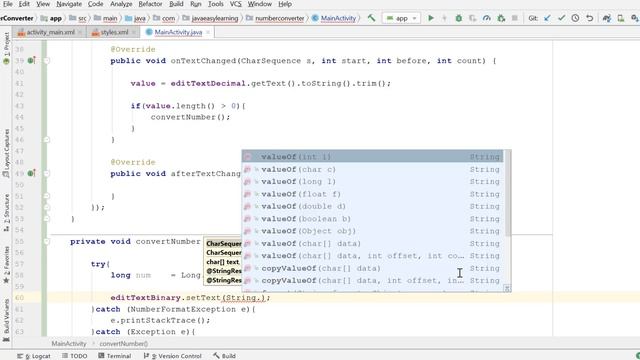Click the Git Revert undo arrow
This screenshot has height=360, width=640.
click(x=589, y=18)
